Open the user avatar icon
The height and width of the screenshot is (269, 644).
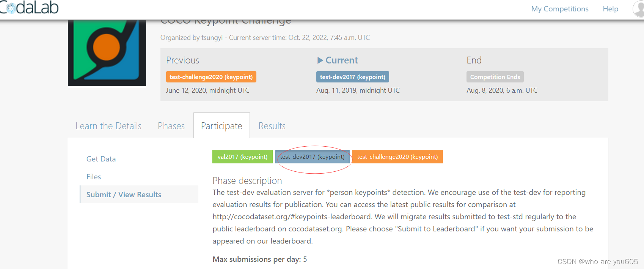[x=639, y=9]
